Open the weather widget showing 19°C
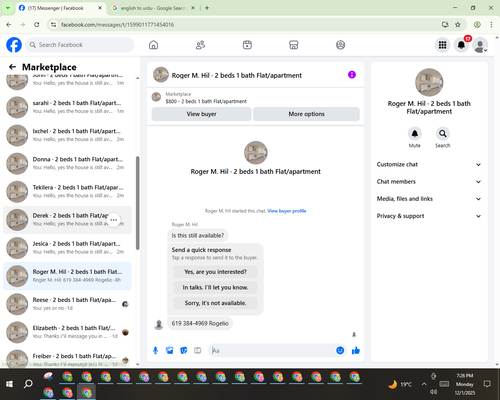Viewport: 500px width, 400px height. [x=400, y=384]
